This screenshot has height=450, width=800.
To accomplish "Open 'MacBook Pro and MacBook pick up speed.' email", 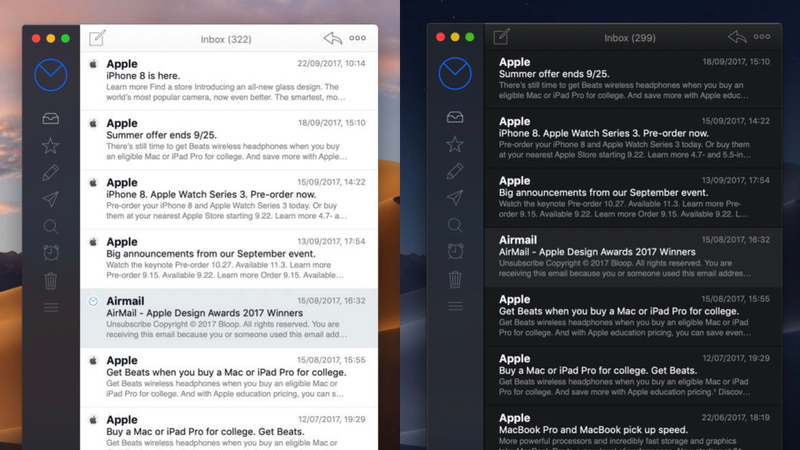I will pyautogui.click(x=633, y=428).
